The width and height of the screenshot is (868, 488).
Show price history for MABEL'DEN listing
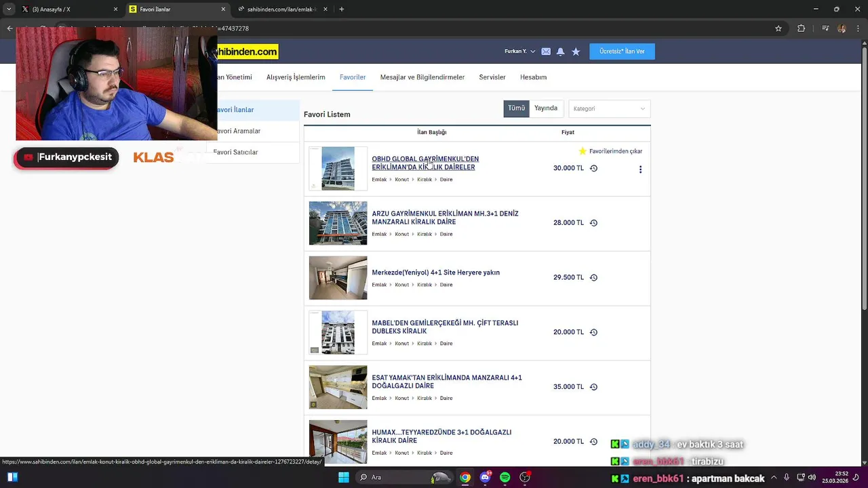click(x=593, y=332)
